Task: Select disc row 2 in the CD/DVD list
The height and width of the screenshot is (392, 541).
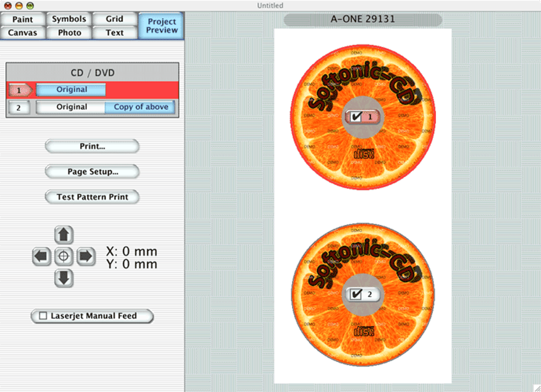Action: (x=19, y=107)
